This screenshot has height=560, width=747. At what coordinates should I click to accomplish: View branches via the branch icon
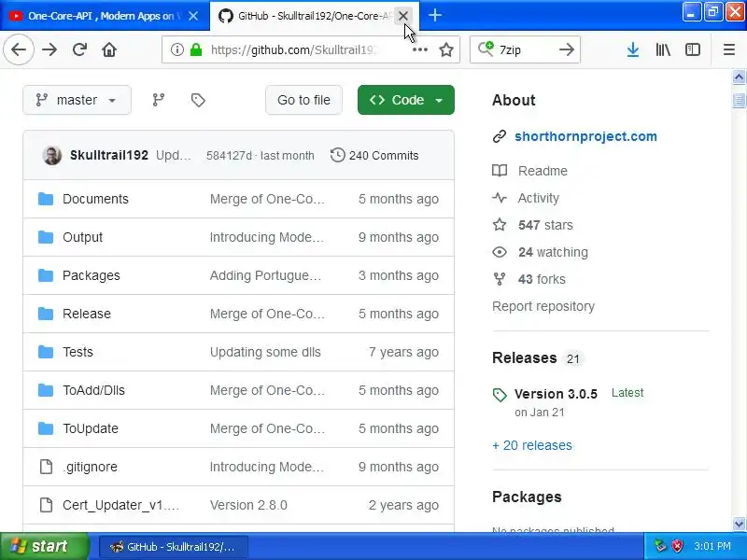point(159,100)
